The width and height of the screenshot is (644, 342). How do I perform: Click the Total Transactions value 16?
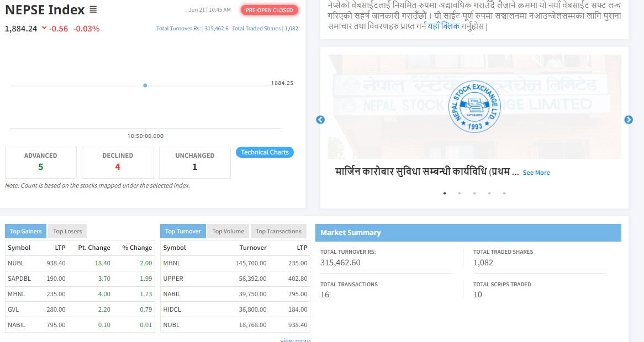point(325,295)
